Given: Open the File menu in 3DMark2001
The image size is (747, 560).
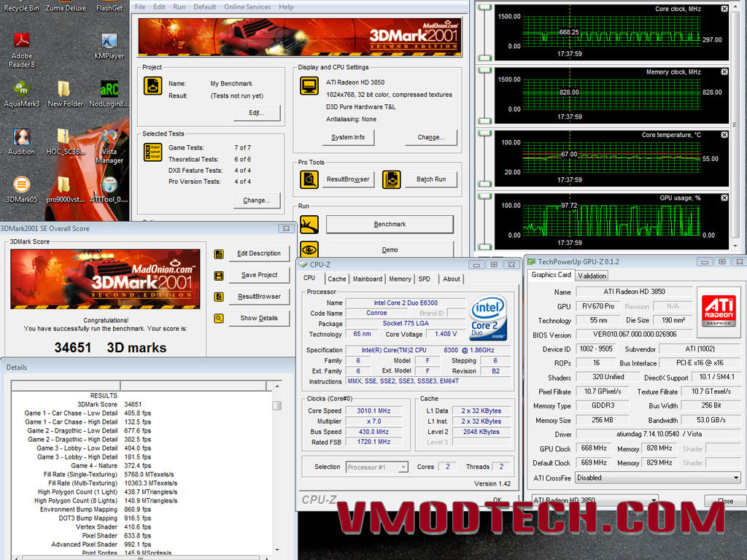Looking at the screenshot, I should click(x=140, y=7).
